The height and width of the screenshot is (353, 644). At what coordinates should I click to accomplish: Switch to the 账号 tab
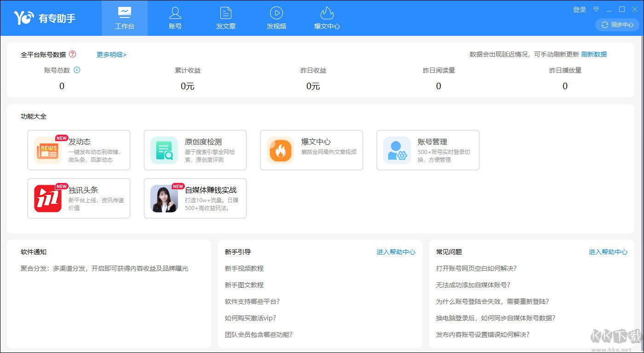pos(175,18)
